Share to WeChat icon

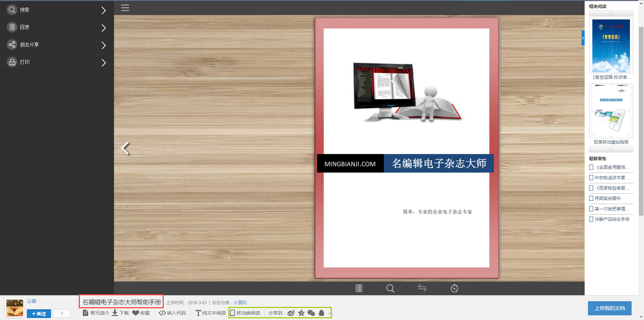click(311, 313)
